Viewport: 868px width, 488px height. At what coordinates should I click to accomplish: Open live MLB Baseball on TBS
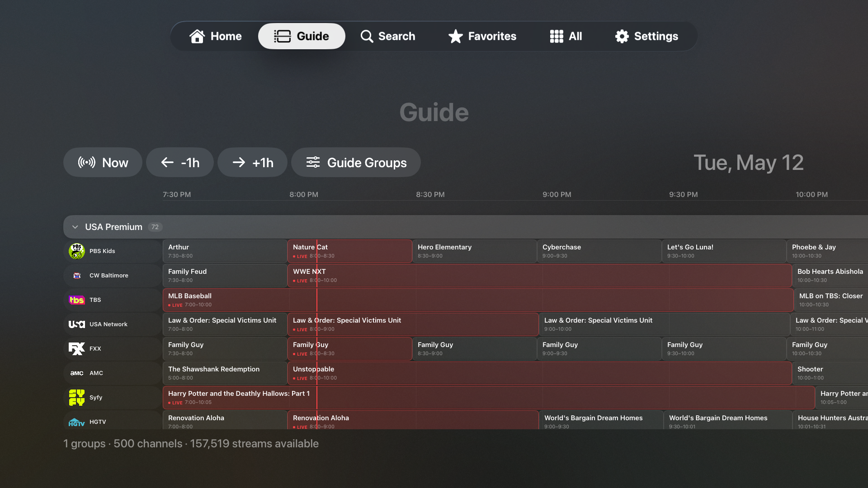(x=478, y=300)
